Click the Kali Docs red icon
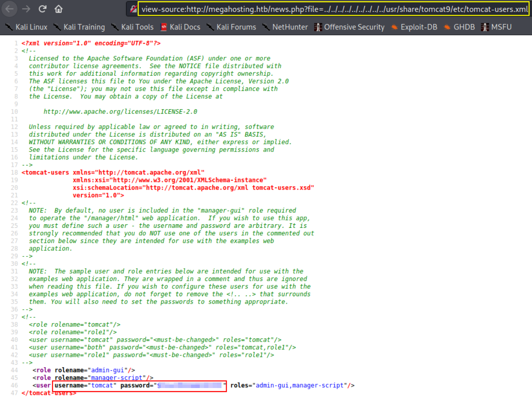The image size is (532, 398). (164, 27)
